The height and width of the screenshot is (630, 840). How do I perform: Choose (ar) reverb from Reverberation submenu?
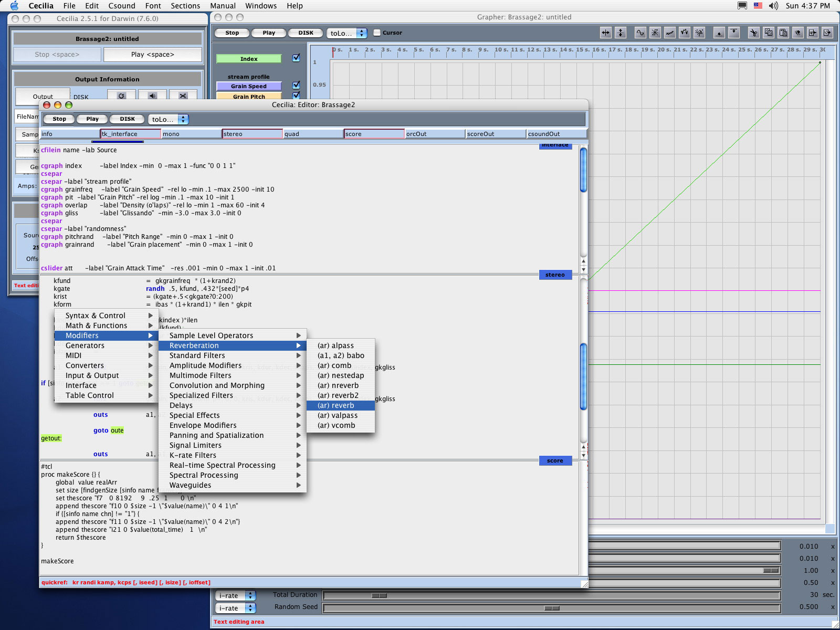[336, 405]
